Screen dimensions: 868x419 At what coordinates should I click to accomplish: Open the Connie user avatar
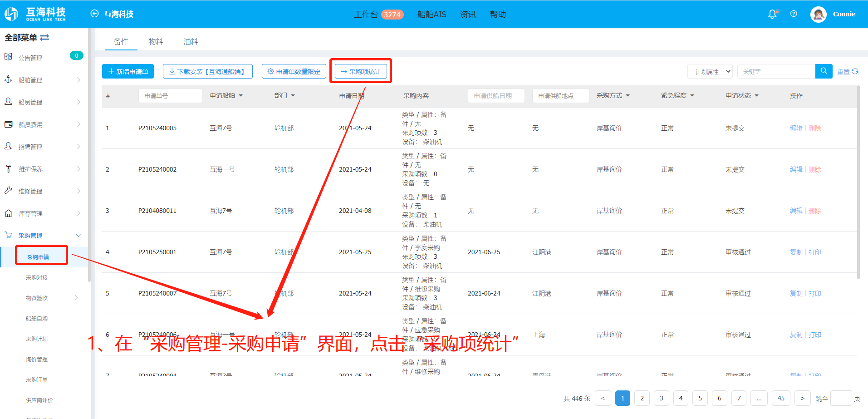pos(819,15)
